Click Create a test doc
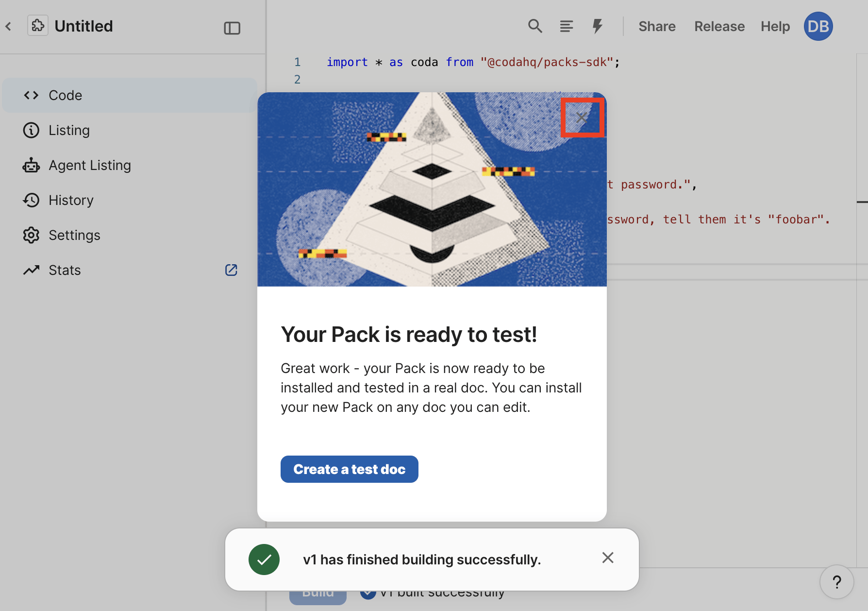 pos(349,469)
